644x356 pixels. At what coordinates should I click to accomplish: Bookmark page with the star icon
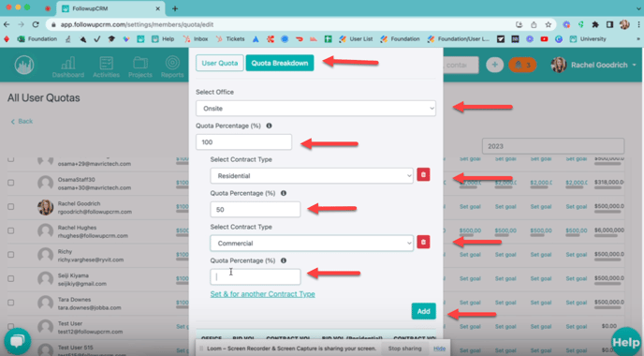coord(548,24)
